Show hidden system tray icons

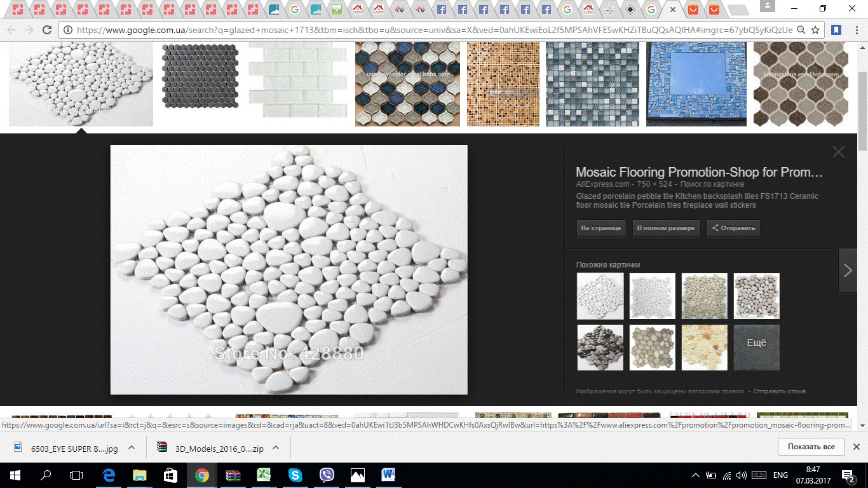tap(696, 475)
